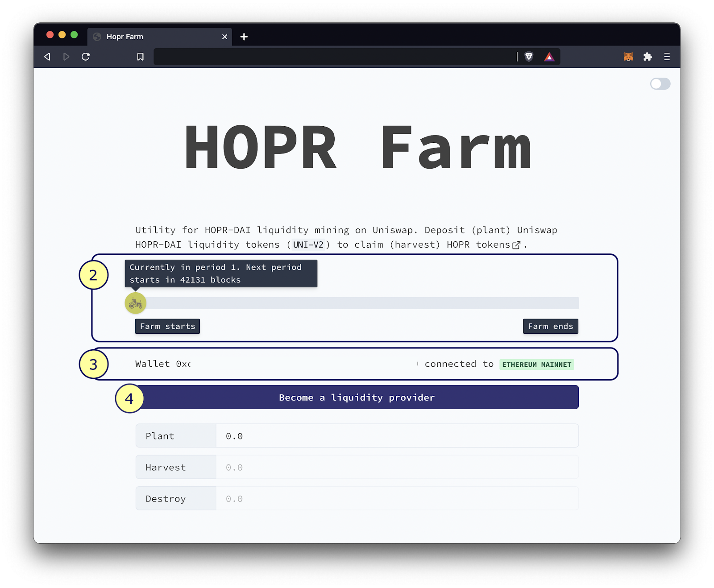Click the HOPR Farm heading
This screenshot has height=588, width=714.
[358, 147]
